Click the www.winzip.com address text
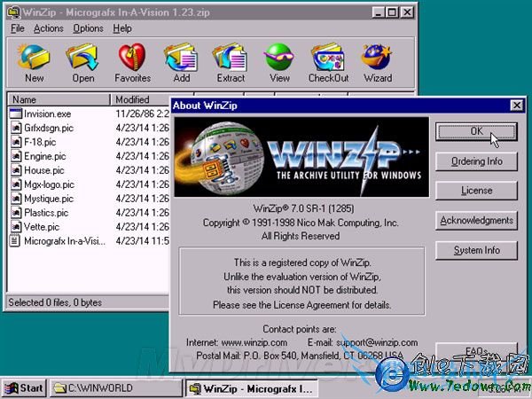The image size is (532, 399). (254, 342)
